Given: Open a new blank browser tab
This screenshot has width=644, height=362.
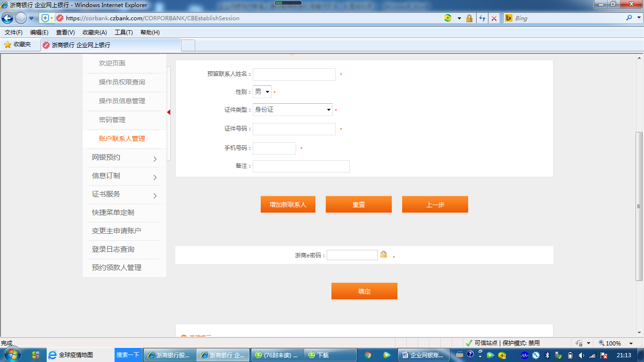Looking at the screenshot, I should pos(188,45).
